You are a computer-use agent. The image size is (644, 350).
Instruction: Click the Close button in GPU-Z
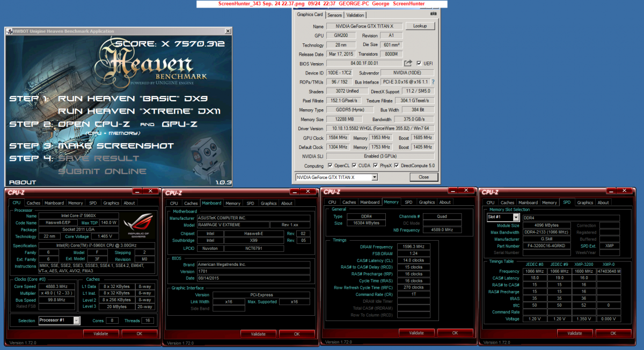tap(423, 177)
